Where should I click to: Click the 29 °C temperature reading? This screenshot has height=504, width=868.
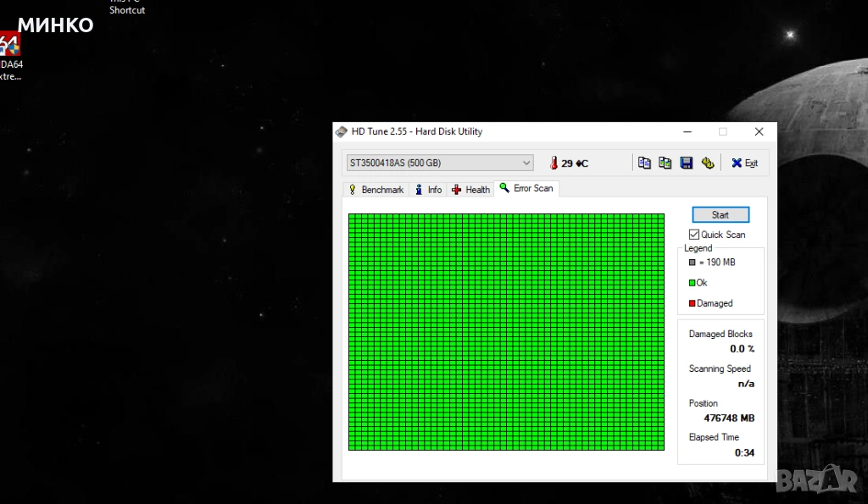[x=575, y=163]
